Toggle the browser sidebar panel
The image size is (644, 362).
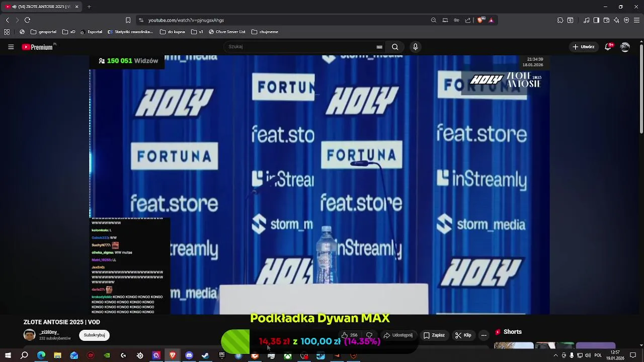coord(596,20)
